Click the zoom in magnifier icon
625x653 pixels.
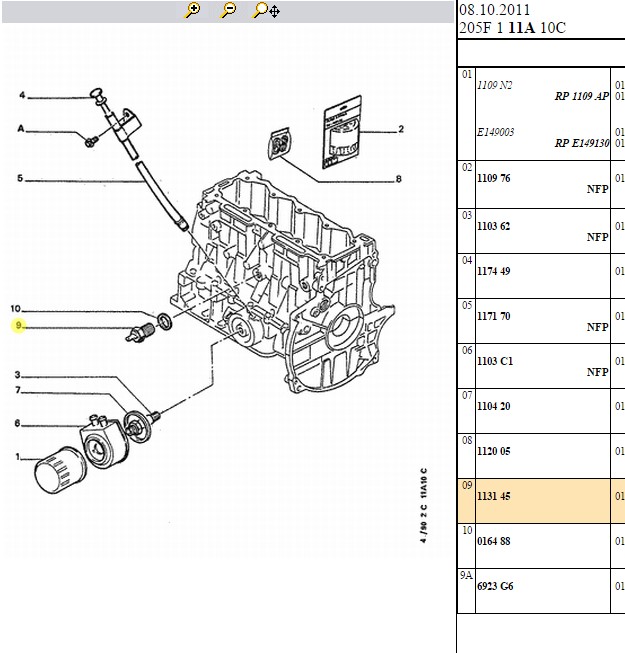point(192,10)
